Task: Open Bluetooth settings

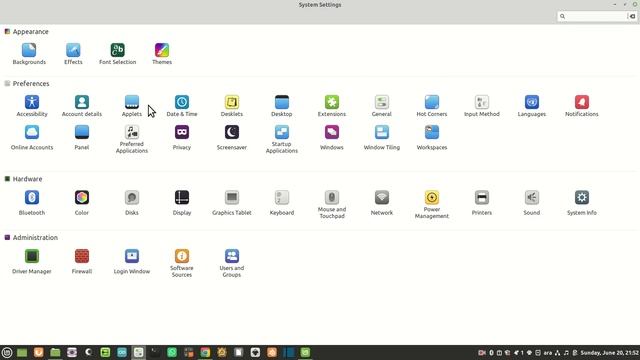Action: click(x=32, y=202)
